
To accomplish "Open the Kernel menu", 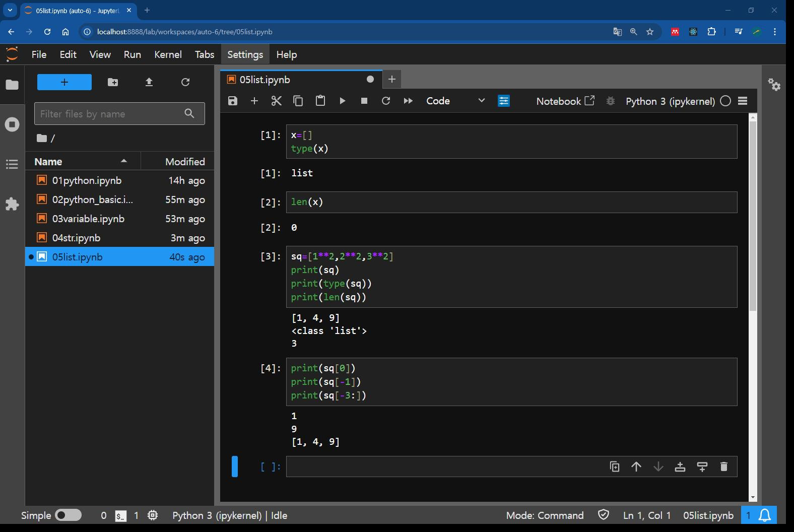I will [x=168, y=54].
